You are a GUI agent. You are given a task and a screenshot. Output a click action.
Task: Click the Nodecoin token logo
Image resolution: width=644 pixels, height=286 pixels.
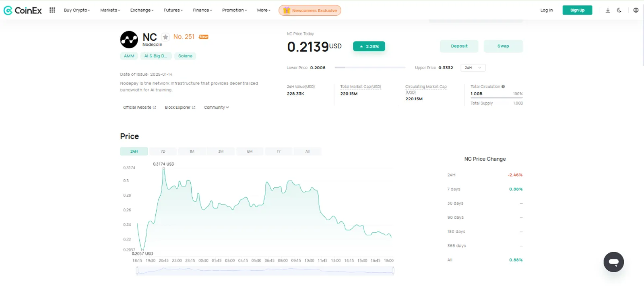tap(129, 39)
